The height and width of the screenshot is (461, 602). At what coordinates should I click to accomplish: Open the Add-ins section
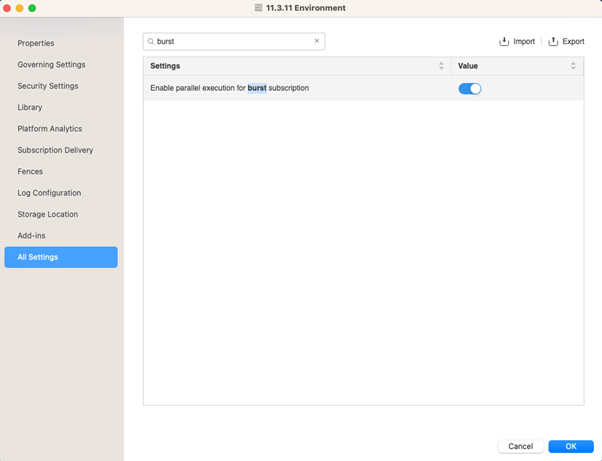click(x=31, y=236)
